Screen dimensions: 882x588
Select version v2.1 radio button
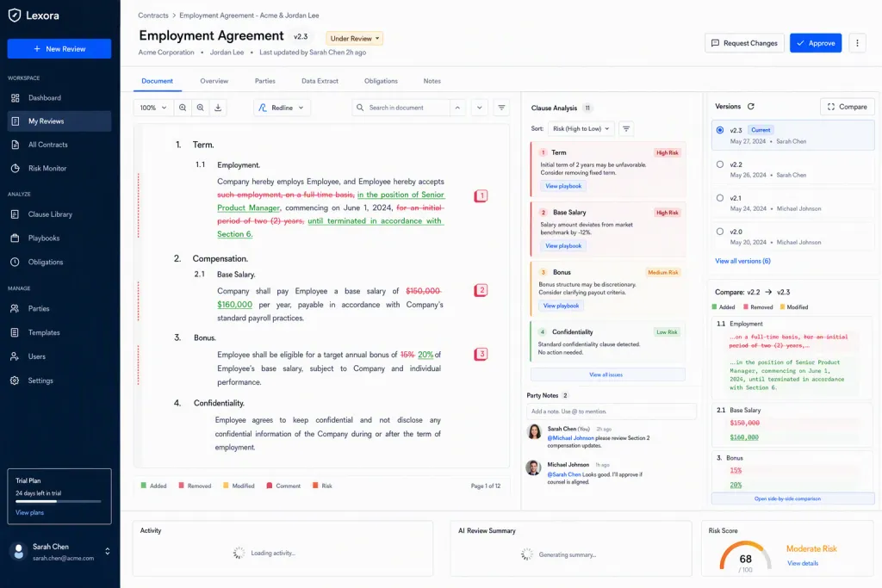pos(720,198)
